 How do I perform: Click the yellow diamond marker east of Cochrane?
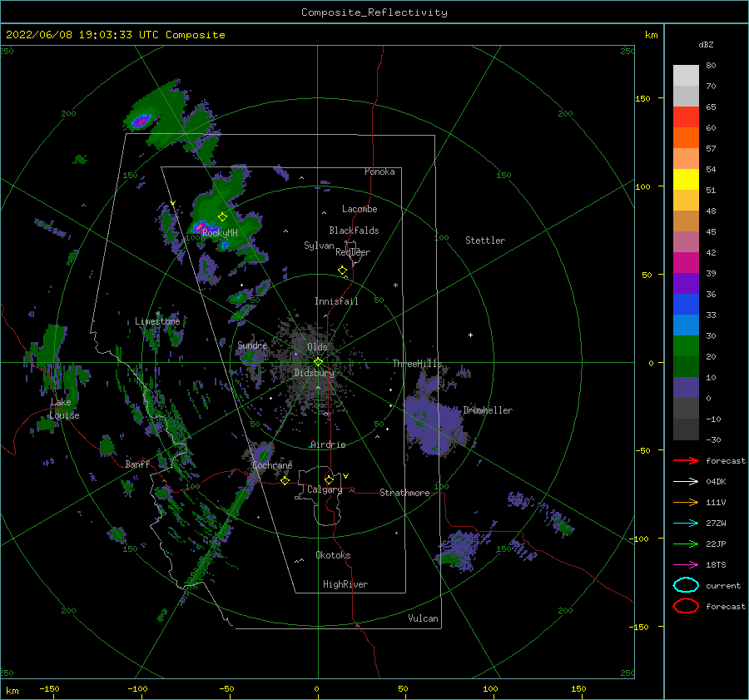coord(285,480)
